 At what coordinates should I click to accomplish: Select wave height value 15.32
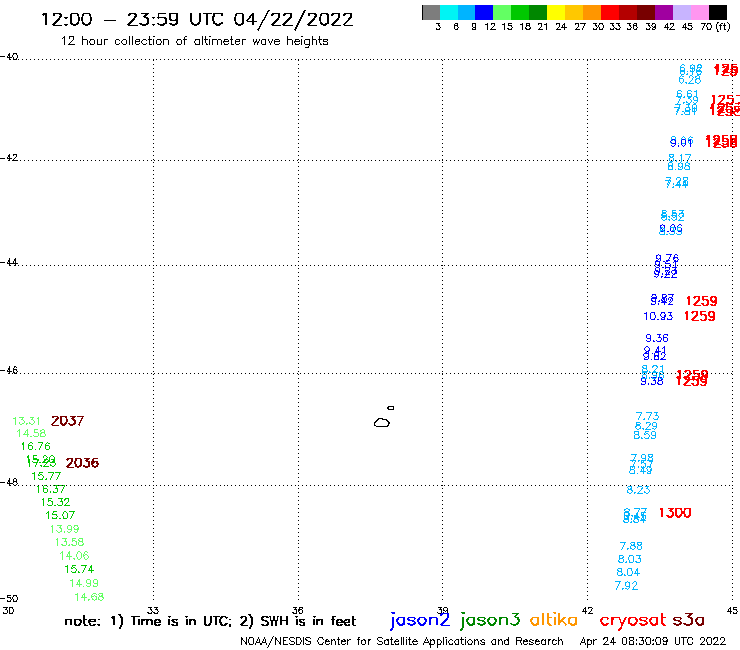point(55,502)
